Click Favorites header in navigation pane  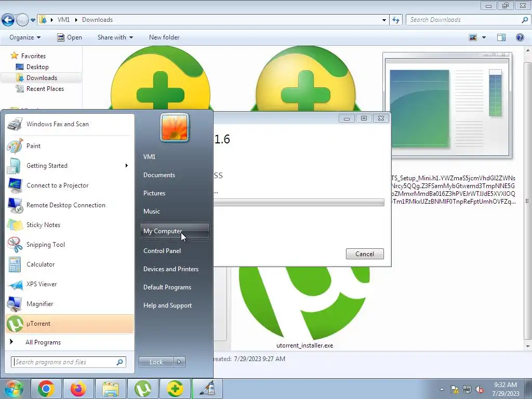(x=33, y=56)
